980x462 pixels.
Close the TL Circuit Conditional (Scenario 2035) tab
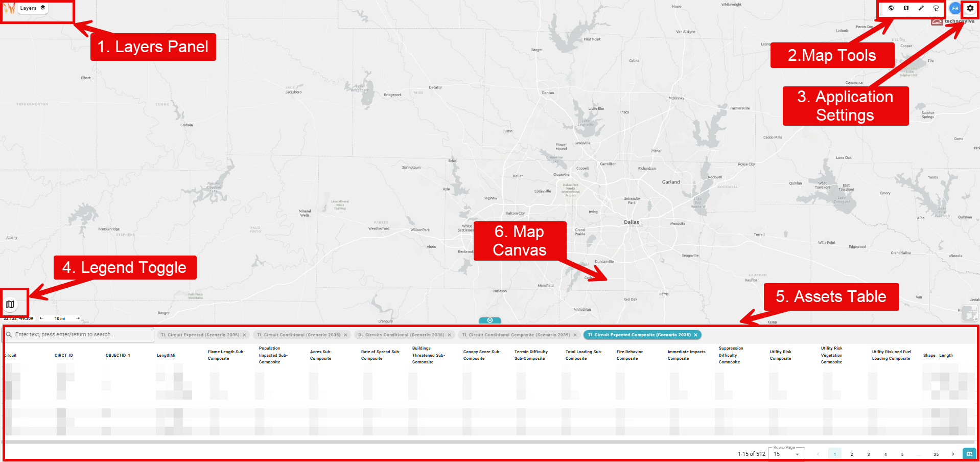pyautogui.click(x=345, y=335)
